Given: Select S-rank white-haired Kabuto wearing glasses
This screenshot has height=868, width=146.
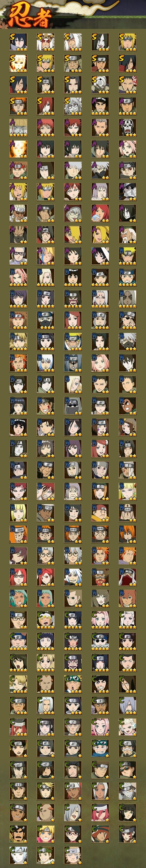Looking at the screenshot, I should point(73,106).
